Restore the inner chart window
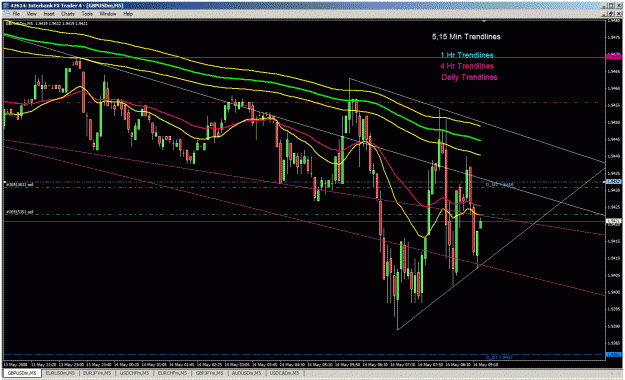 pyautogui.click(x=611, y=14)
